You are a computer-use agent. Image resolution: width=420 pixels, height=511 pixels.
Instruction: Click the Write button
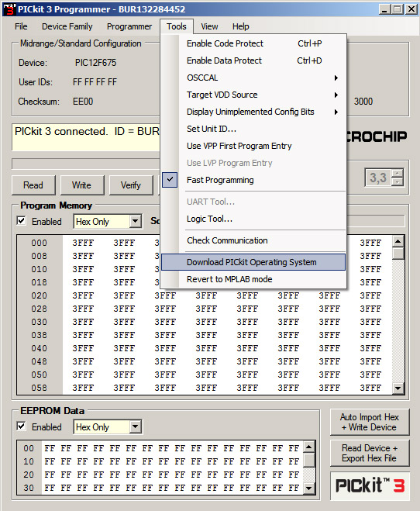pyautogui.click(x=81, y=185)
